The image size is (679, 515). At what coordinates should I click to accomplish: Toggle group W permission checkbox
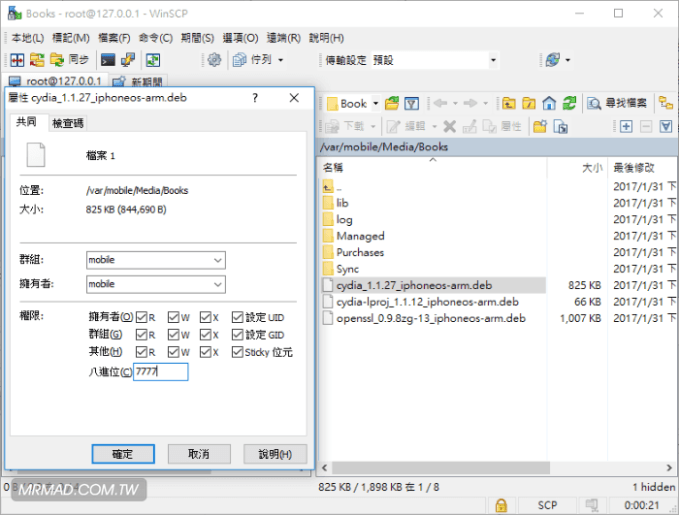174,335
